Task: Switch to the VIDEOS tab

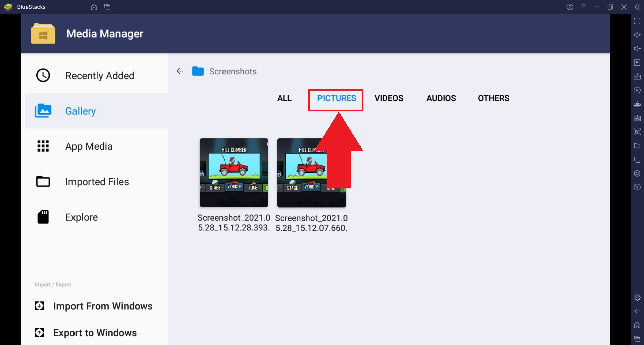Action: (x=389, y=98)
